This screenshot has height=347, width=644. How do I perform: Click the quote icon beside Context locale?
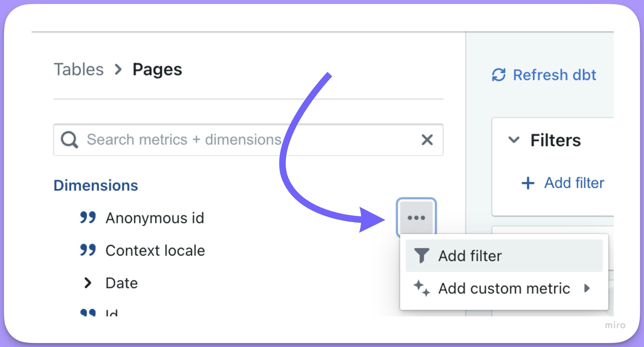click(x=88, y=250)
